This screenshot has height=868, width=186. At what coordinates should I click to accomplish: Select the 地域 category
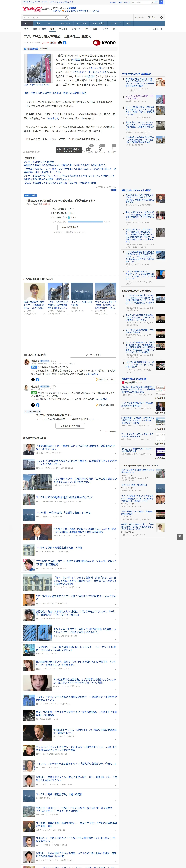114,29
